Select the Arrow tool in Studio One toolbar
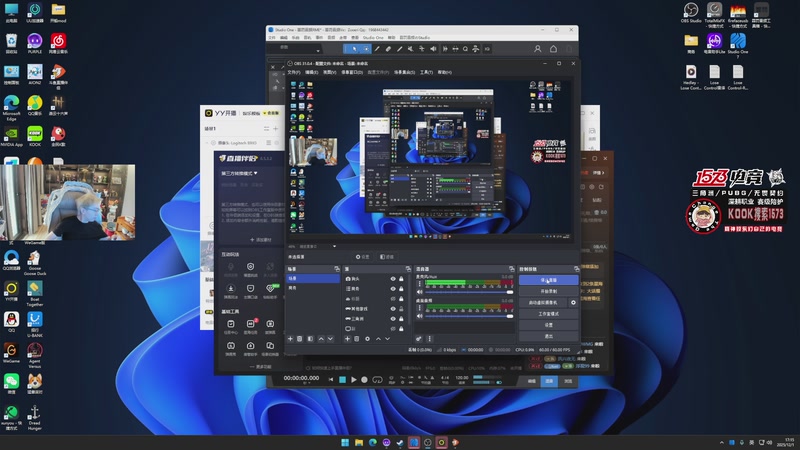Image resolution: width=800 pixels, height=450 pixels. [x=355, y=49]
